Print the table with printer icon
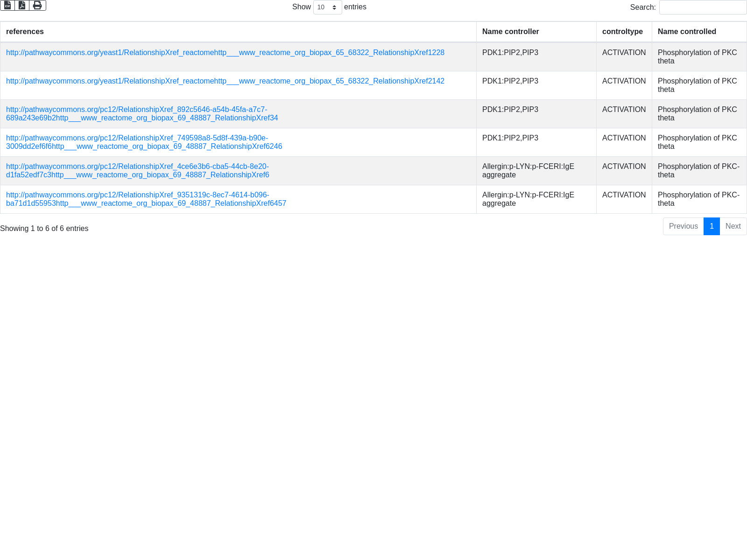 [x=37, y=5]
